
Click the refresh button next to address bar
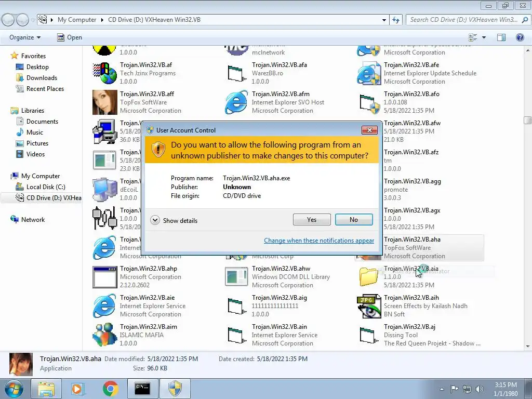(395, 20)
